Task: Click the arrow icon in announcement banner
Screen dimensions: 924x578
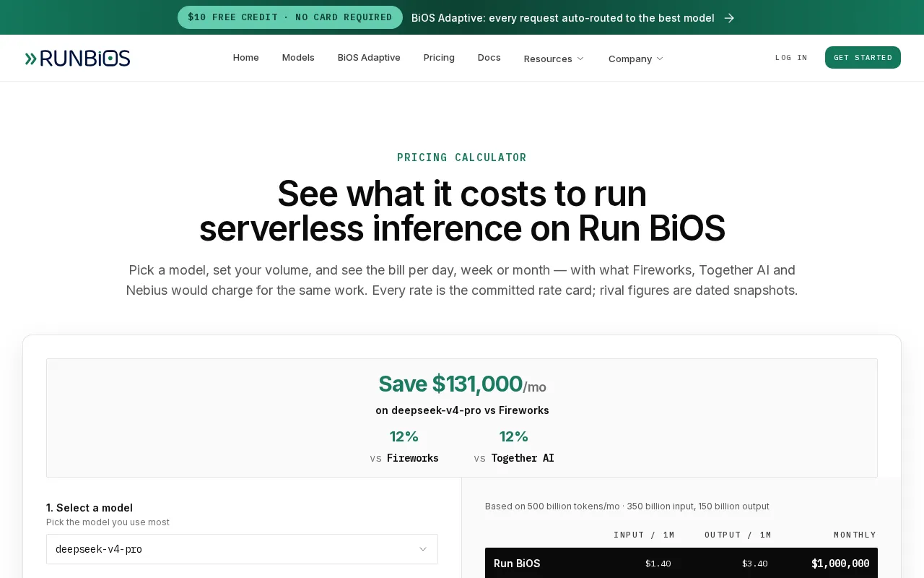Action: (x=729, y=18)
